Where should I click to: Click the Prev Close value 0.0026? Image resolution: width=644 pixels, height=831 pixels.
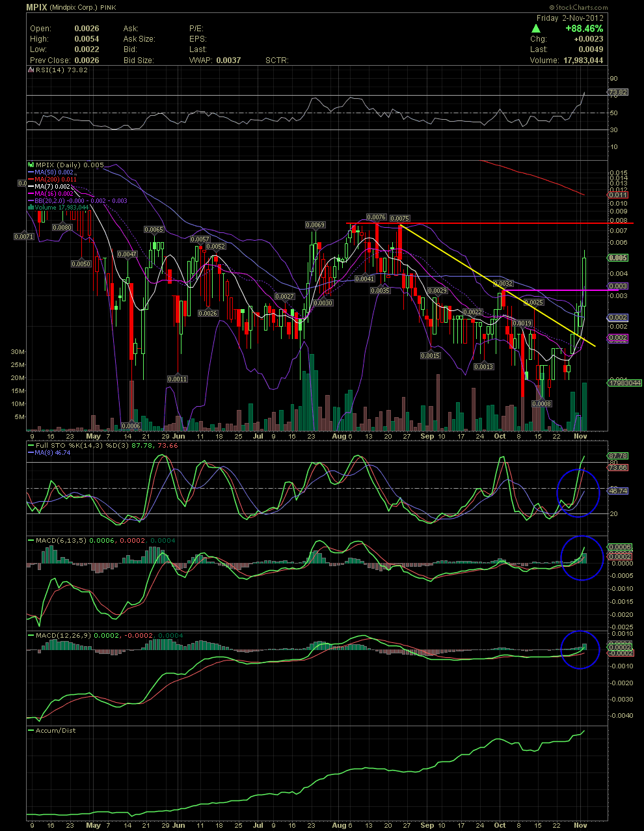(x=87, y=61)
